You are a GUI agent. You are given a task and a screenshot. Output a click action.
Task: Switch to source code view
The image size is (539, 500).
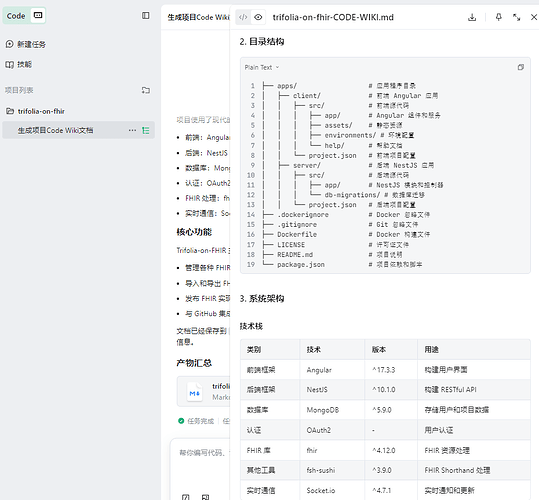(243, 17)
